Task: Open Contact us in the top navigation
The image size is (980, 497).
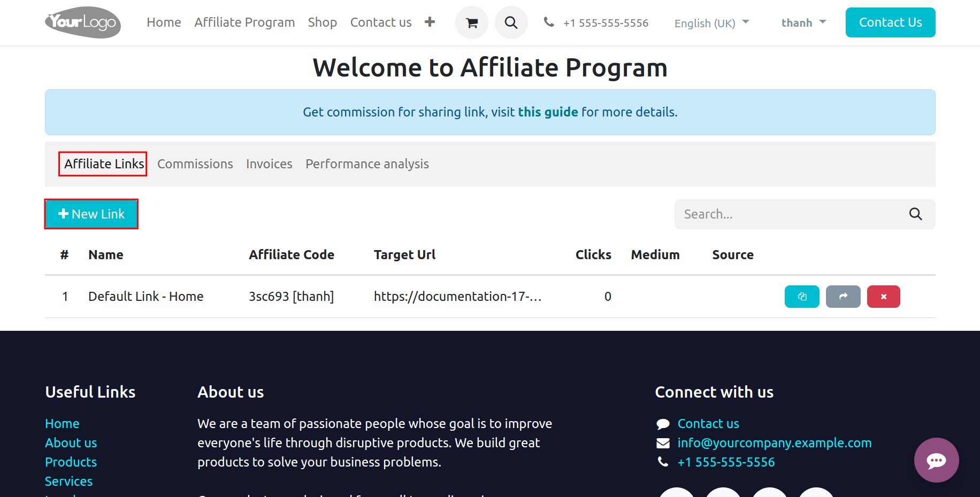Action: pyautogui.click(x=381, y=22)
